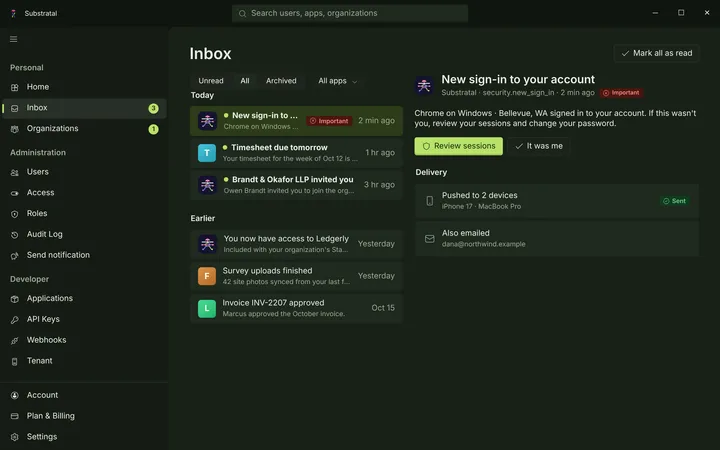
Task: Open Survey uploads finished notification
Action: click(x=296, y=276)
